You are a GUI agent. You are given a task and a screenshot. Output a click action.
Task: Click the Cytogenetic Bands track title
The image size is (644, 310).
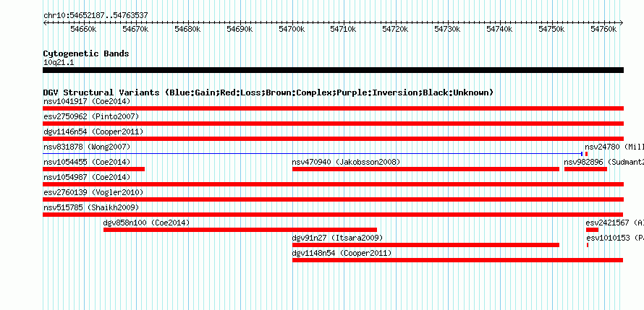[86, 53]
